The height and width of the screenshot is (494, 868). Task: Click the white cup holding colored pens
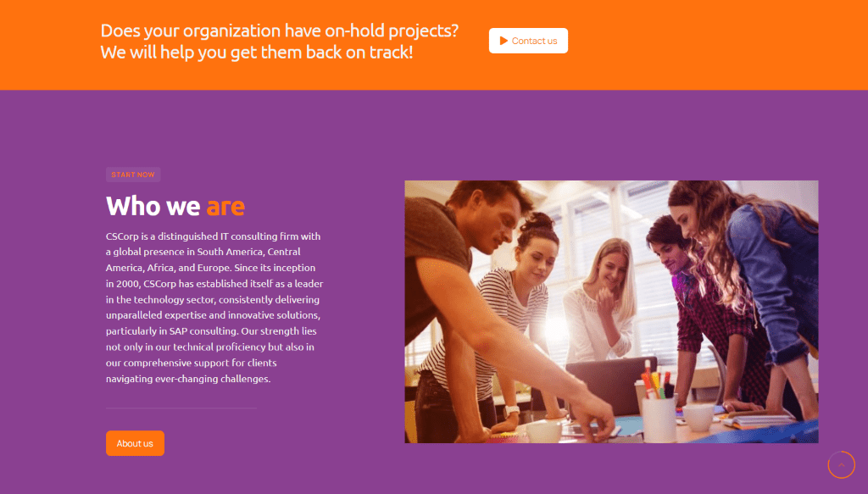coord(659,419)
